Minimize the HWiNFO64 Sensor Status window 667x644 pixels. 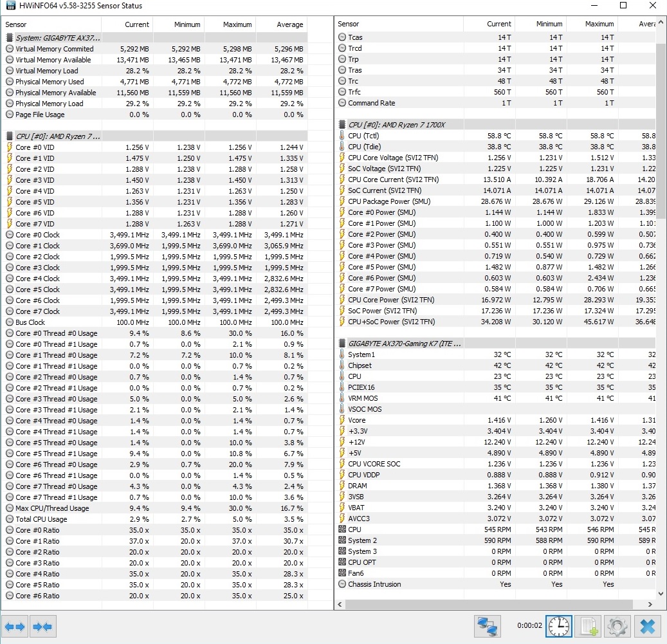coord(594,6)
